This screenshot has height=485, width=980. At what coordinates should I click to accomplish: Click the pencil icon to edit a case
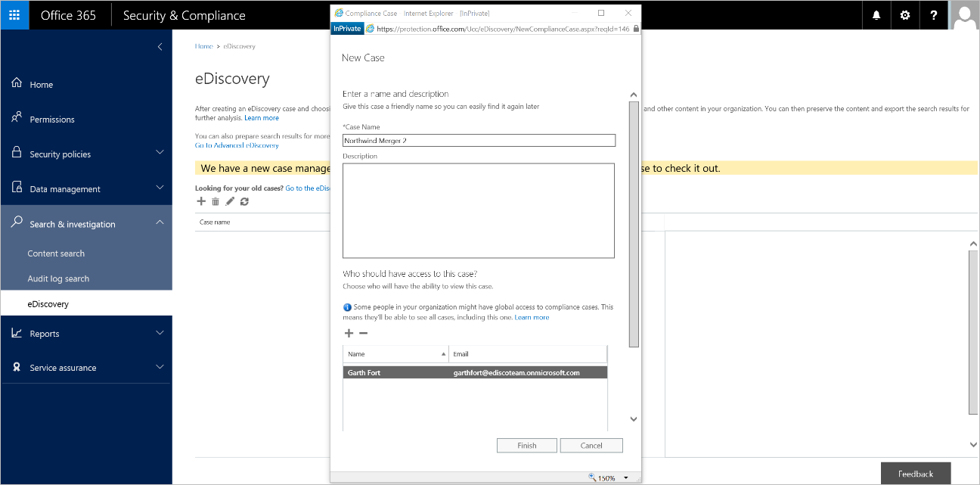[230, 201]
